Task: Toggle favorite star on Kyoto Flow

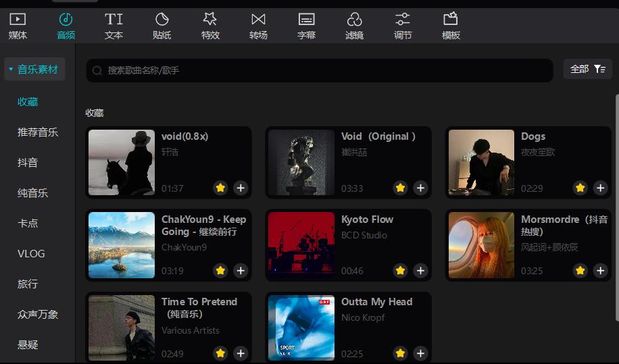Action: [401, 271]
